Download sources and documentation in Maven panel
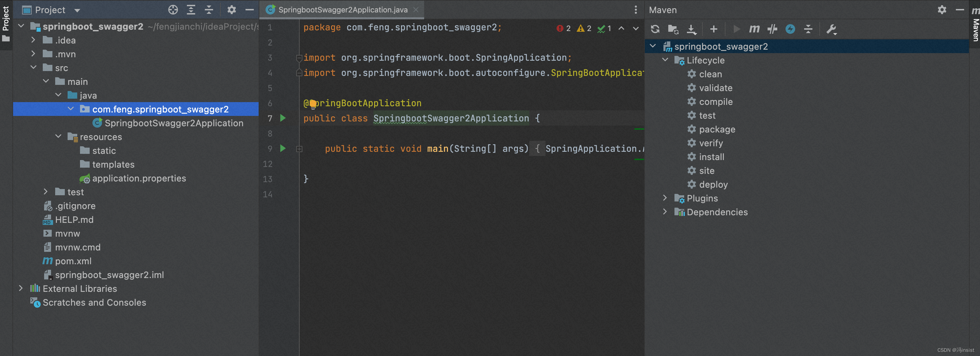The height and width of the screenshot is (356, 980). point(692,29)
